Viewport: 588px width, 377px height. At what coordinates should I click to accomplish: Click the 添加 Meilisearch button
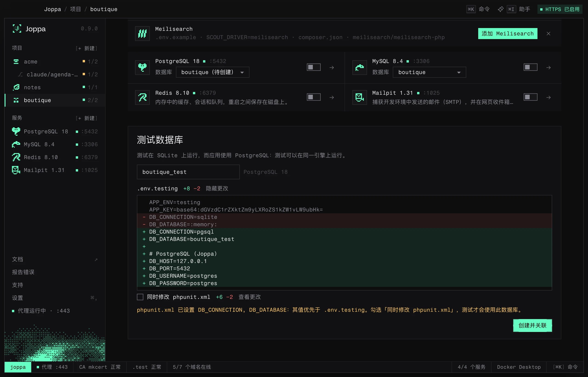click(x=508, y=34)
